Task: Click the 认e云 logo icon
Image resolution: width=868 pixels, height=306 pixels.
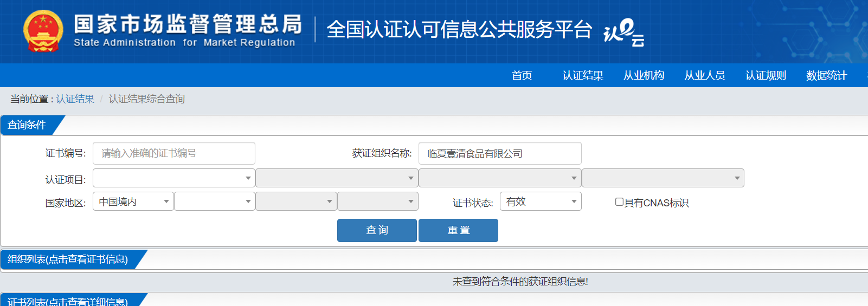Action: (x=624, y=32)
